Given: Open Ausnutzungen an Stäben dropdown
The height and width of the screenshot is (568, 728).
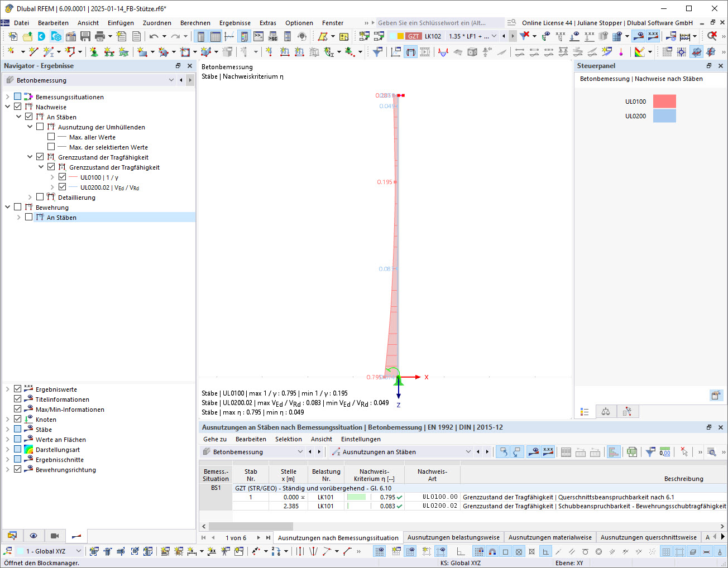Looking at the screenshot, I should (468, 452).
